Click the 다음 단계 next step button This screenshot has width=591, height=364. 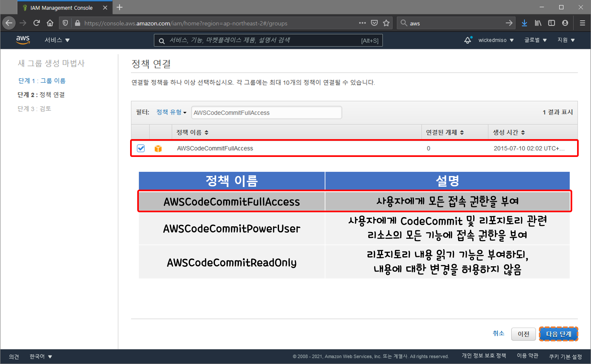(559, 334)
